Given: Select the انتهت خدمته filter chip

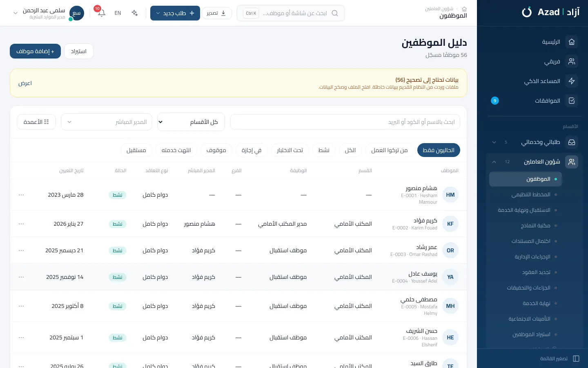Looking at the screenshot, I should click(x=176, y=150).
